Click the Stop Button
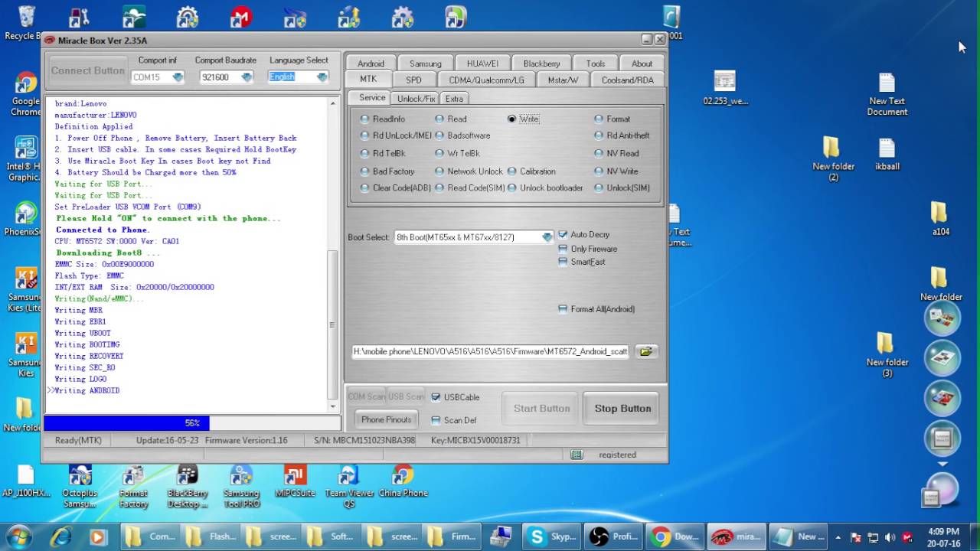 pyautogui.click(x=622, y=409)
